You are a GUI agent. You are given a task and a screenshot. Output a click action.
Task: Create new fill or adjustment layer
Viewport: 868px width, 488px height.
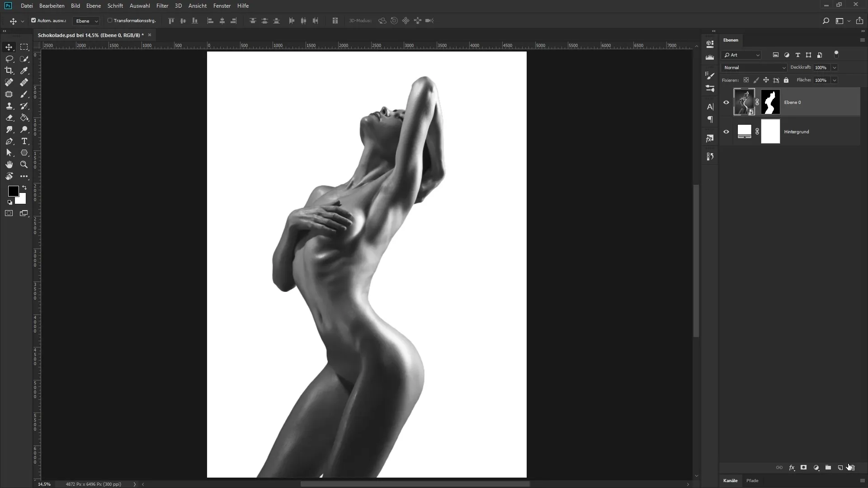click(x=816, y=468)
